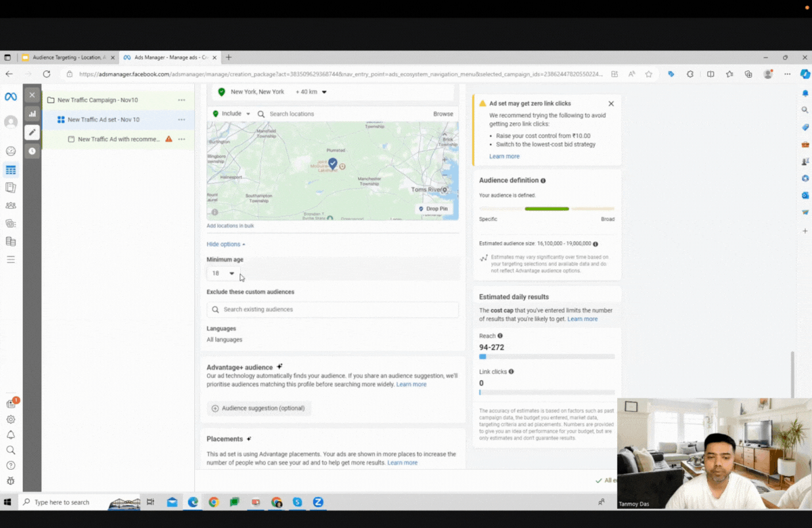The height and width of the screenshot is (528, 812).
Task: Collapse the Hide options expander
Action: coord(226,244)
